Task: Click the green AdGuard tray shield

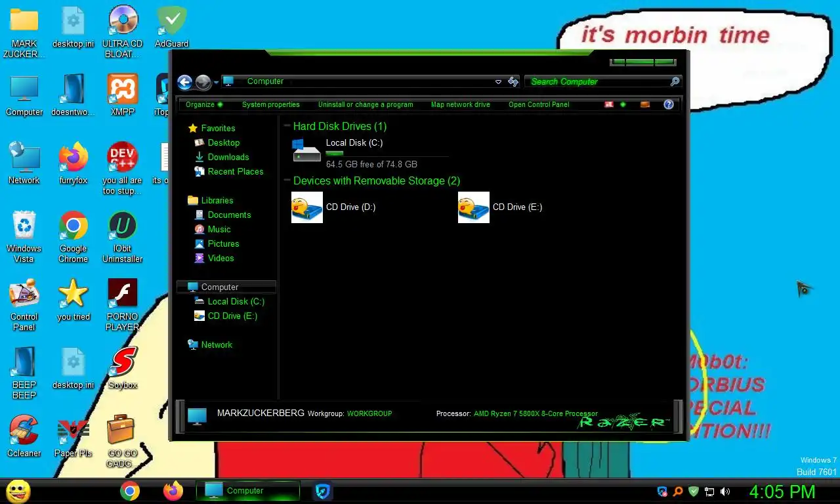Action: tap(694, 491)
